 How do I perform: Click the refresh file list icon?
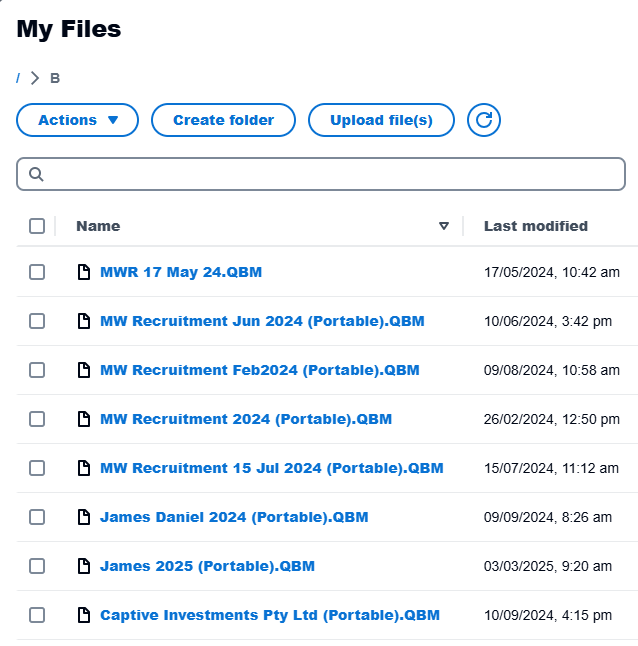tap(484, 120)
